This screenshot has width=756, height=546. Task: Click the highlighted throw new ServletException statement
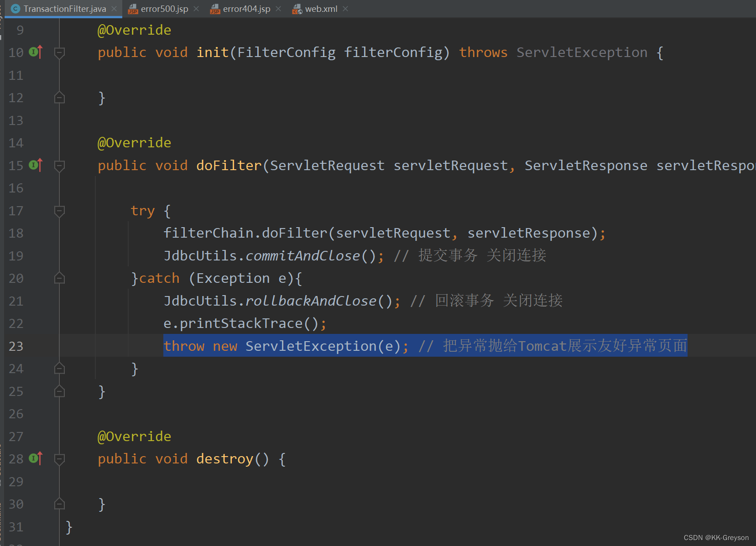tap(286, 346)
